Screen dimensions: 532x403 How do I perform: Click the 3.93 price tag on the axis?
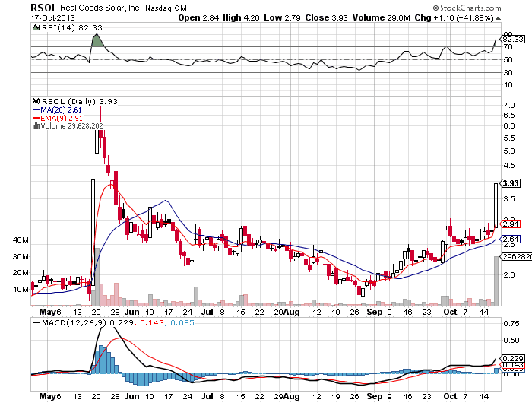[511, 184]
